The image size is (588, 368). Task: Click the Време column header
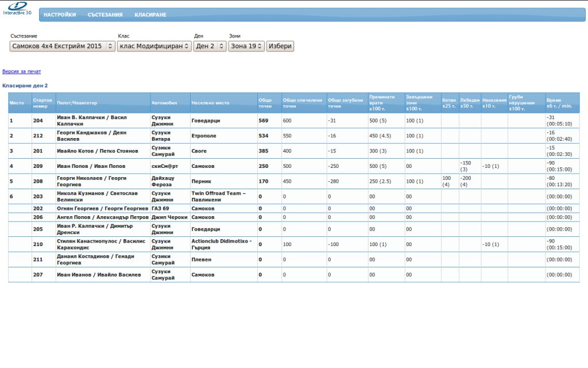(559, 103)
